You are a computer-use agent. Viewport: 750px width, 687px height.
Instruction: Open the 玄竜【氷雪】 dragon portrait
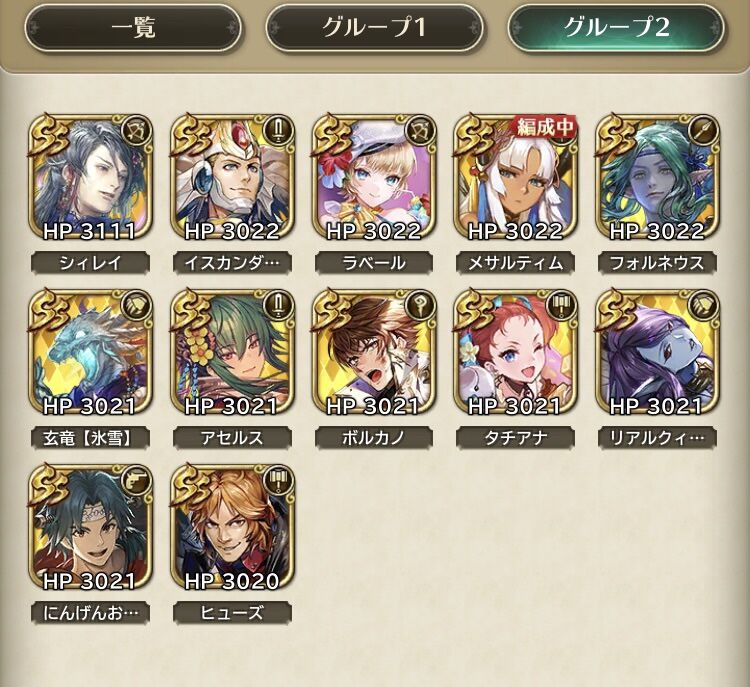(x=90, y=353)
